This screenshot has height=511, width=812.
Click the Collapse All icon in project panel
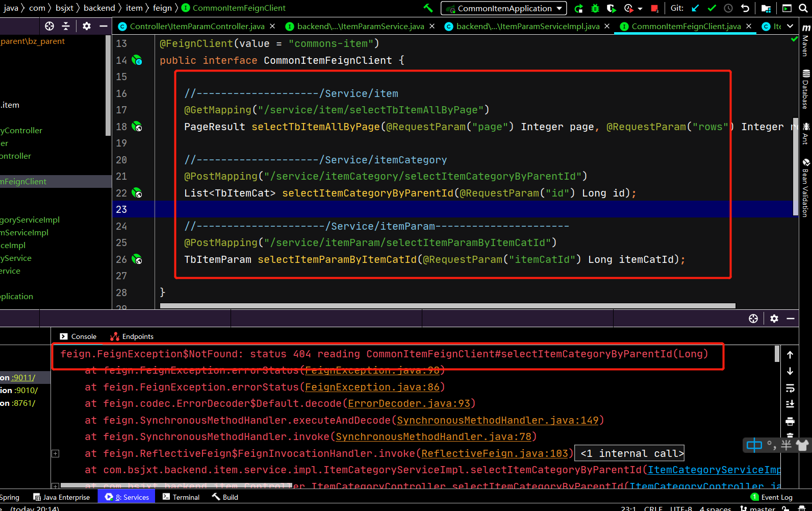tap(66, 26)
